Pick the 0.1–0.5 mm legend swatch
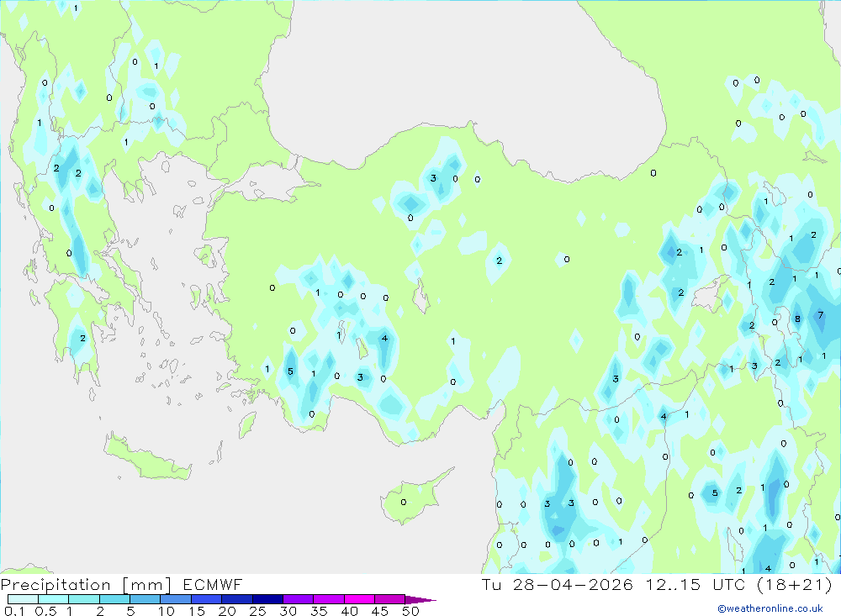The width and height of the screenshot is (841, 616). pos(23,599)
